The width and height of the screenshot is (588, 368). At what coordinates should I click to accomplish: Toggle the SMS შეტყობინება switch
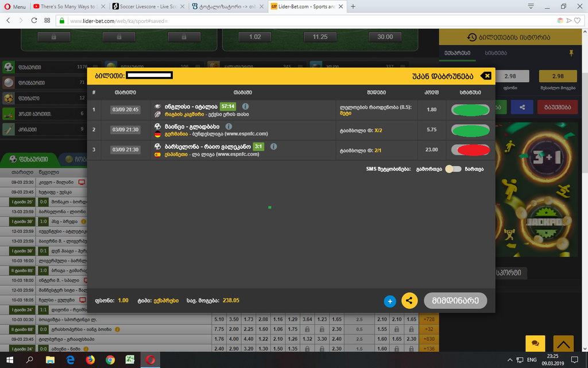[454, 169]
